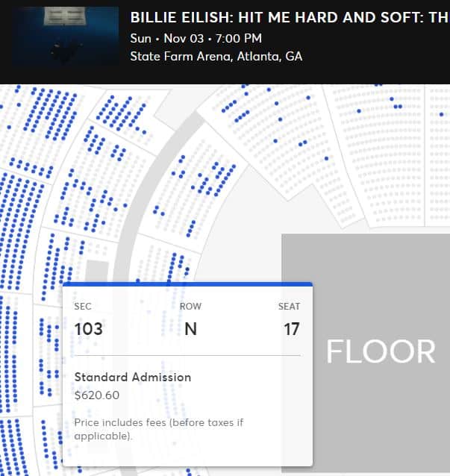The height and width of the screenshot is (476, 450).
Task: Click the row N value in popup
Action: 191,329
